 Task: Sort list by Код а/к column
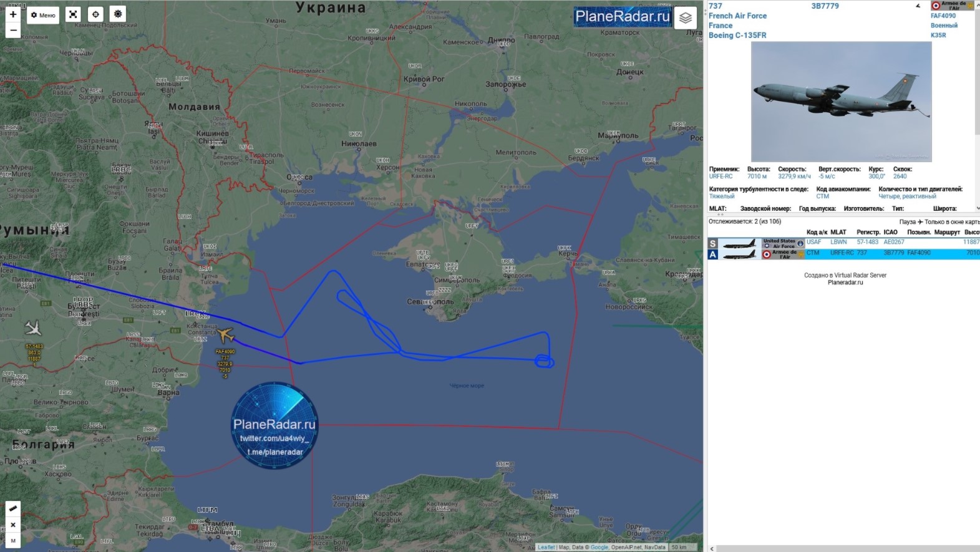[x=817, y=232]
